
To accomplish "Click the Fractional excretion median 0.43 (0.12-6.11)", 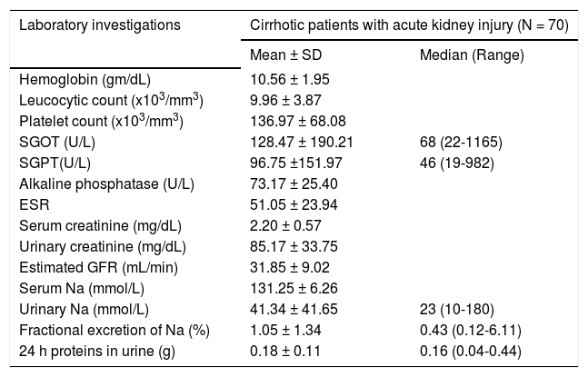I will [469, 320].
